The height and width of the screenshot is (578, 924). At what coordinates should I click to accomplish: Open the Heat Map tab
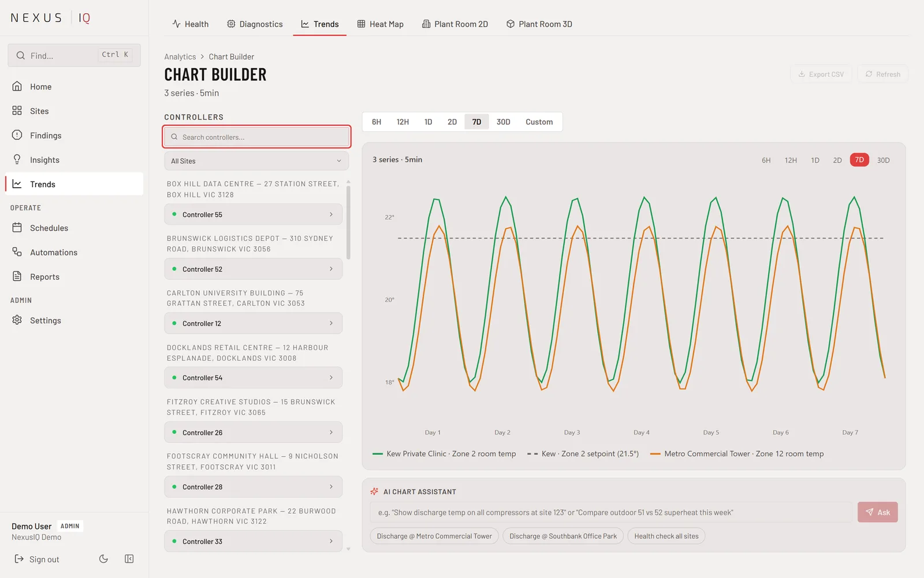pyautogui.click(x=381, y=24)
